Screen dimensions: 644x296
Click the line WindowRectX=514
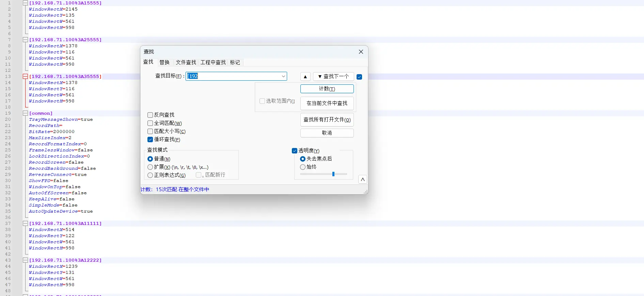pos(52,230)
